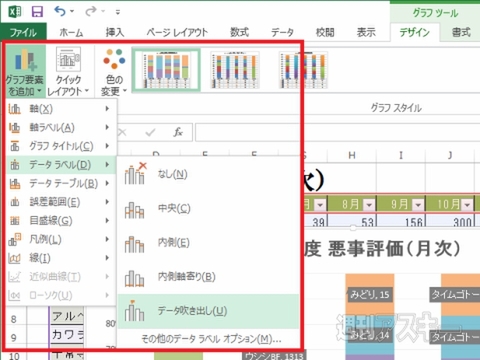This screenshot has width=480, height=360.
Task: Choose 内側(E) data label position
Action: click(x=208, y=243)
